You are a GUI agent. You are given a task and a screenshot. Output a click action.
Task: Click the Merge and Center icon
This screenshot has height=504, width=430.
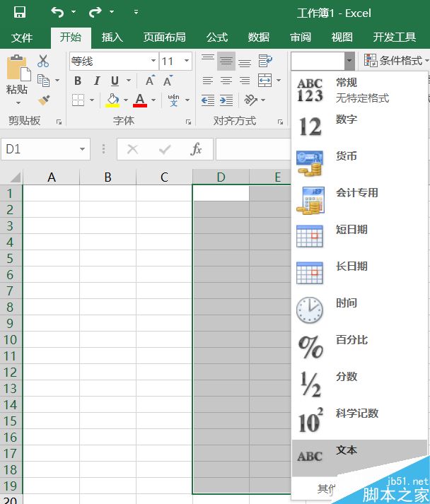point(265,81)
